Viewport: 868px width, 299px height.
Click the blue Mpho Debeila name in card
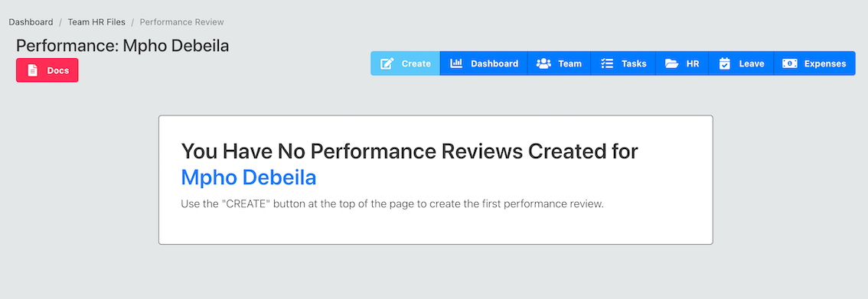coord(249,177)
